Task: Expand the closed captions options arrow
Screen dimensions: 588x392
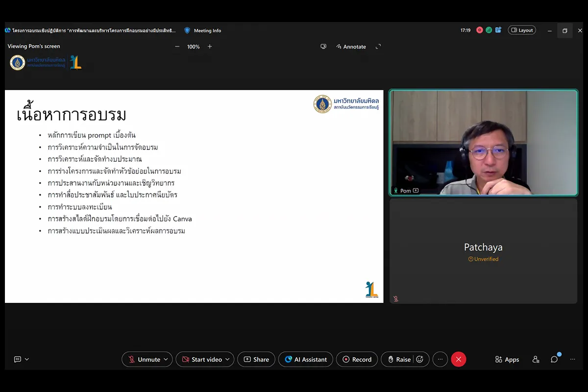Action: [x=27, y=359]
